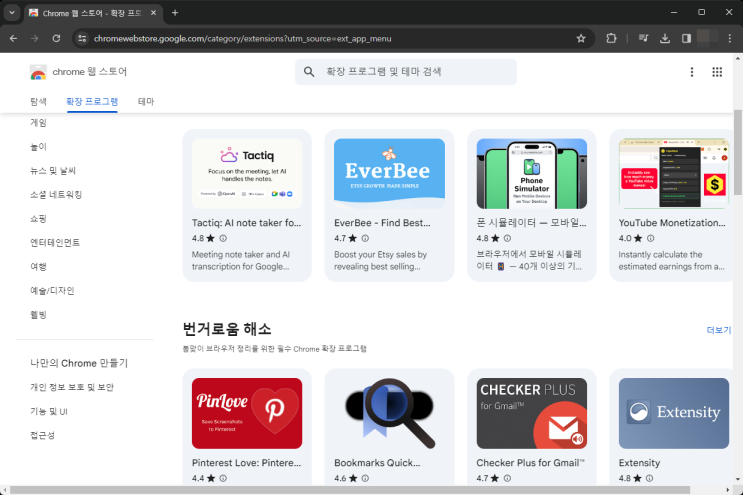Click Extensity rating info icon

pos(650,478)
